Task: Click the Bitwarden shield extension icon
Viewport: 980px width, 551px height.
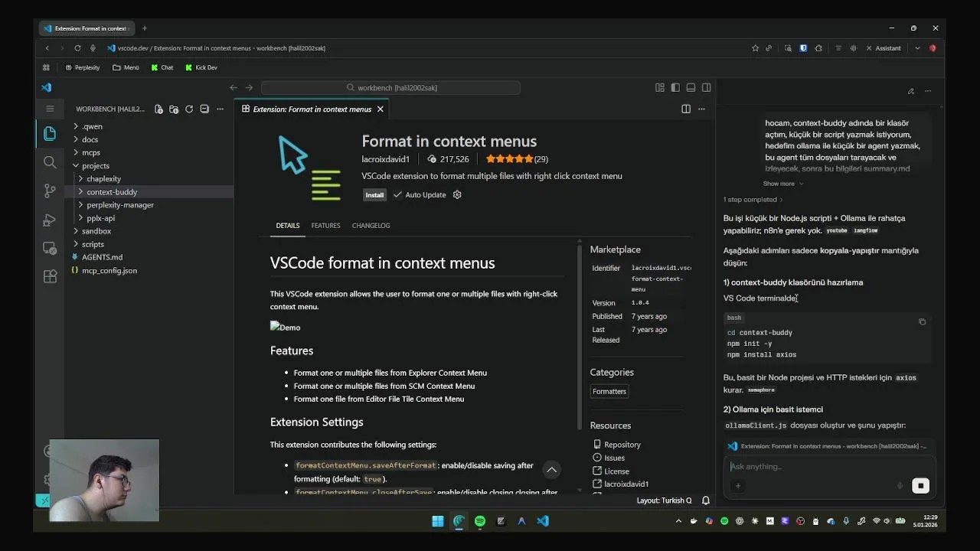Action: pos(803,47)
